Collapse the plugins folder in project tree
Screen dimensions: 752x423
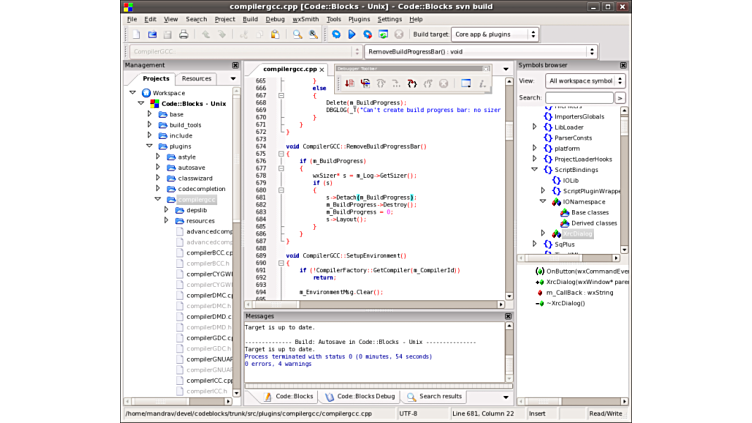tap(150, 146)
